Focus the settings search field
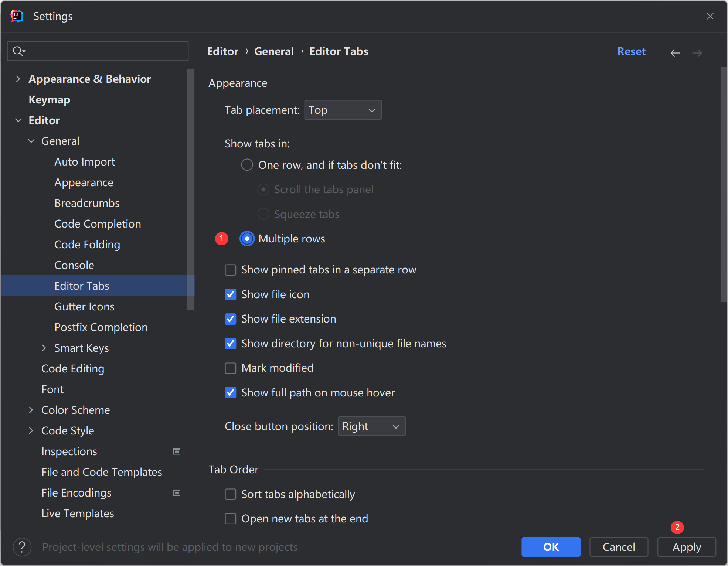The image size is (728, 566). (x=98, y=51)
